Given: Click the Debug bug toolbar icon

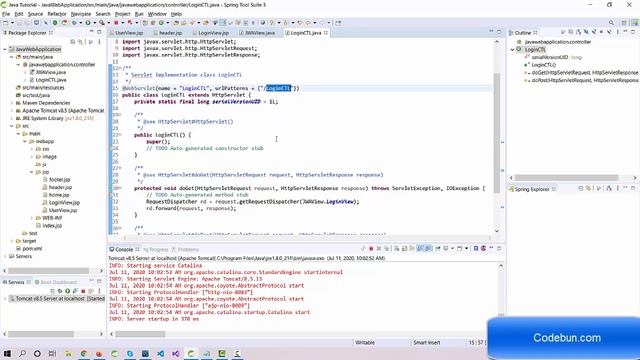Looking at the screenshot, I should 74,23.
